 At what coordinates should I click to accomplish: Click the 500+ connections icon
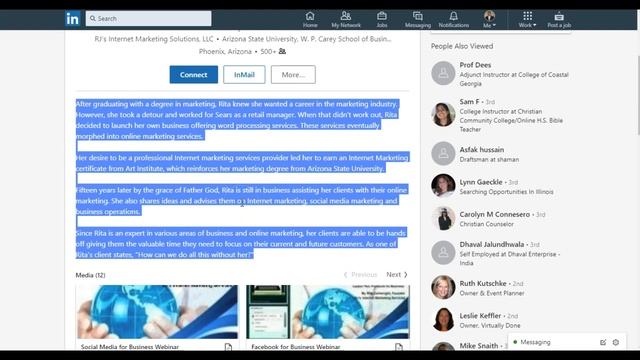click(282, 51)
